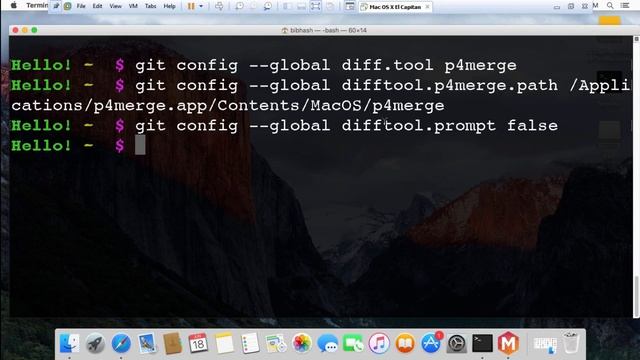
Task: Select the Mac OS X El Capitan tab
Action: point(395,7)
